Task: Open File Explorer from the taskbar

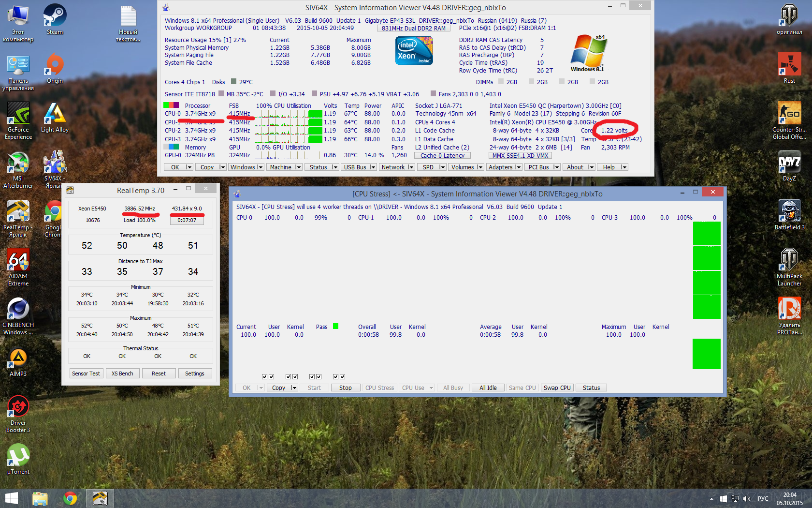Action: tap(40, 498)
